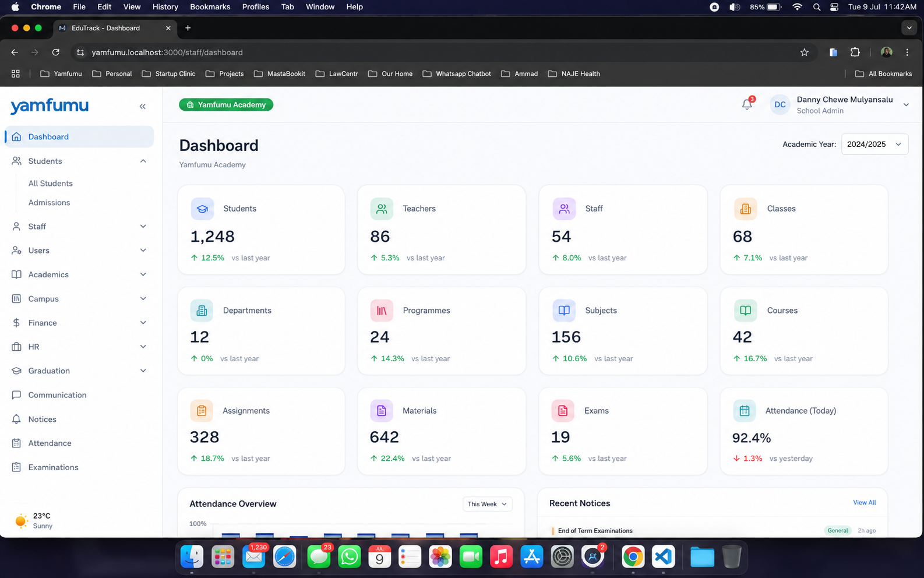
Task: Expand the HR sidebar section
Action: (x=143, y=347)
